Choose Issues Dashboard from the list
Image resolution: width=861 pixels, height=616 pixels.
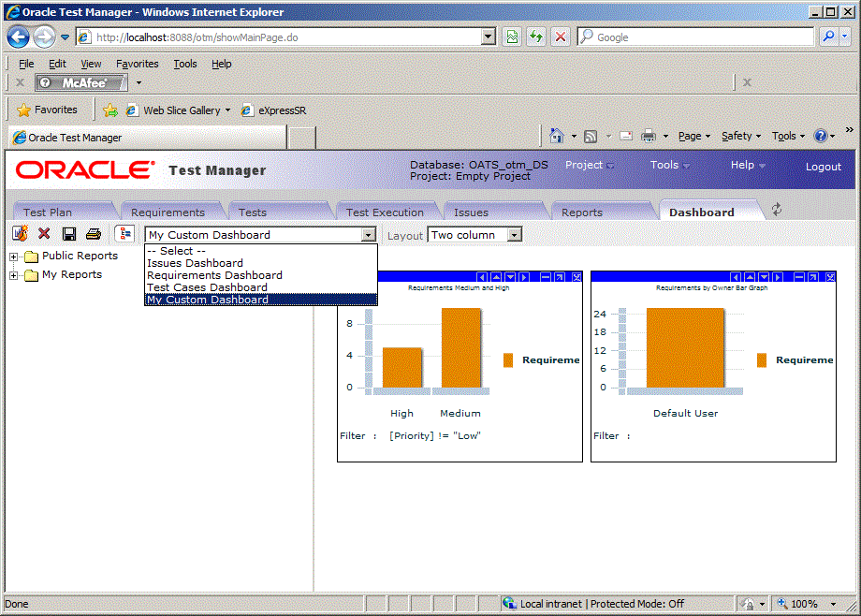click(x=261, y=263)
